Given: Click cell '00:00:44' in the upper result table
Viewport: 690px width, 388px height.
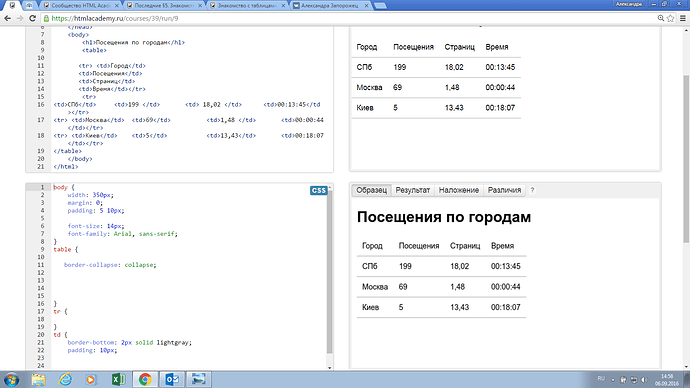Looking at the screenshot, I should [500, 88].
